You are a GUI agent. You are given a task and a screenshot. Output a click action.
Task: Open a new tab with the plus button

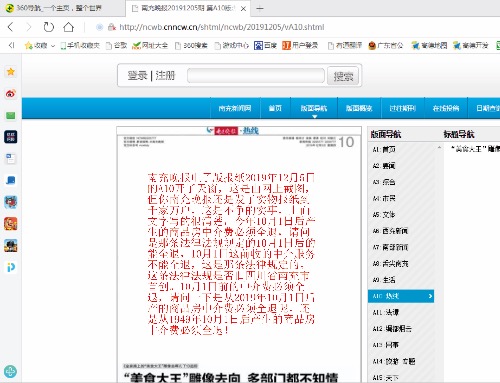[260, 9]
